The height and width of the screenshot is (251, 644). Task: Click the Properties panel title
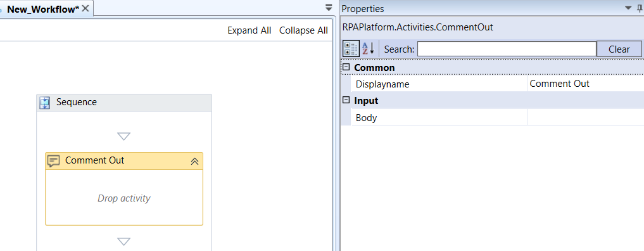point(363,9)
